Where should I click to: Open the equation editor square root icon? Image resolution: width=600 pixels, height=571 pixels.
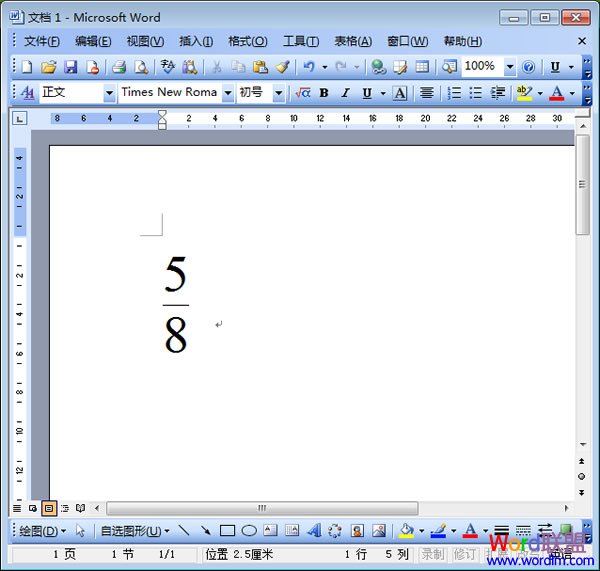pyautogui.click(x=303, y=93)
